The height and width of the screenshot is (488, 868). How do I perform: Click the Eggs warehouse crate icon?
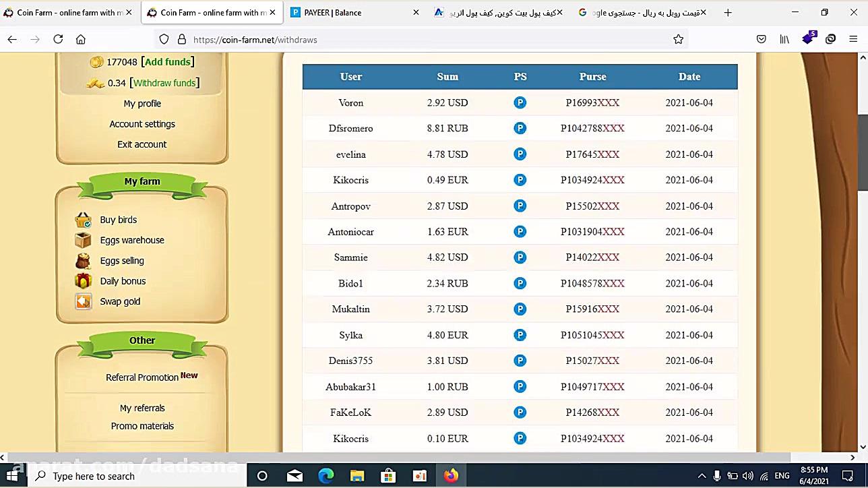click(x=83, y=240)
